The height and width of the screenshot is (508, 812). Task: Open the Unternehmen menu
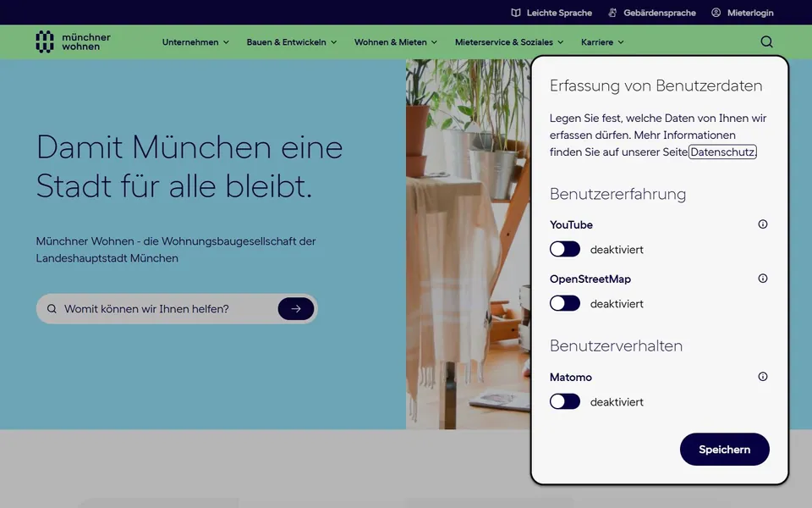pyautogui.click(x=195, y=42)
